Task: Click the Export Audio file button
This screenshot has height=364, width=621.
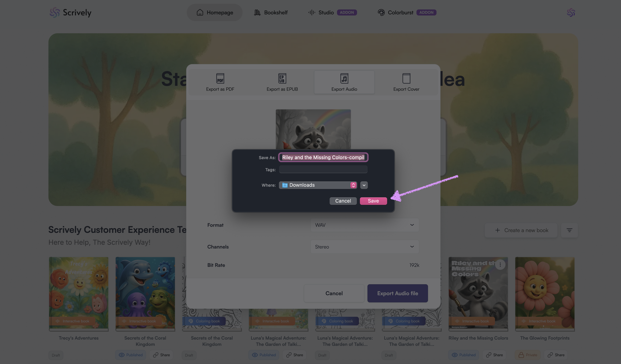Action: tap(397, 293)
